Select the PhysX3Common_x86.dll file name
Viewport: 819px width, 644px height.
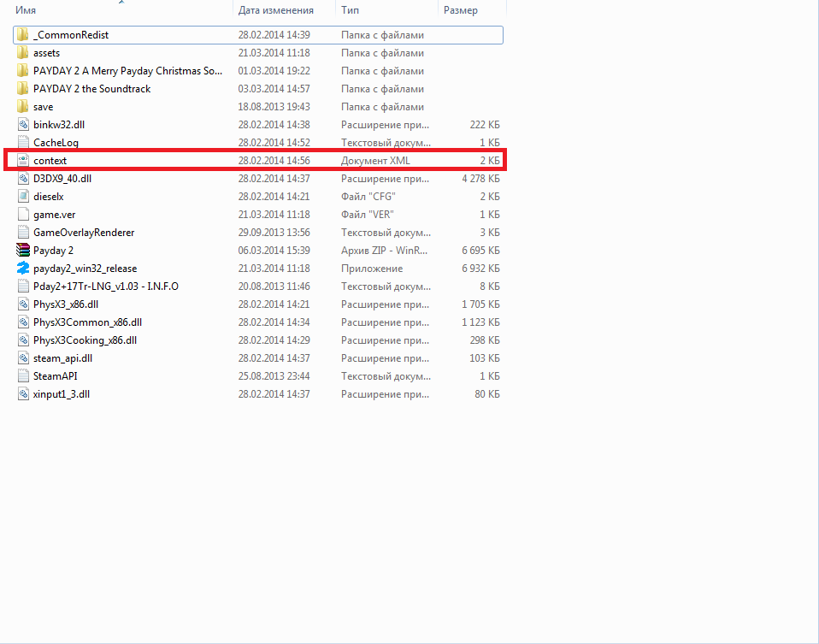87,322
